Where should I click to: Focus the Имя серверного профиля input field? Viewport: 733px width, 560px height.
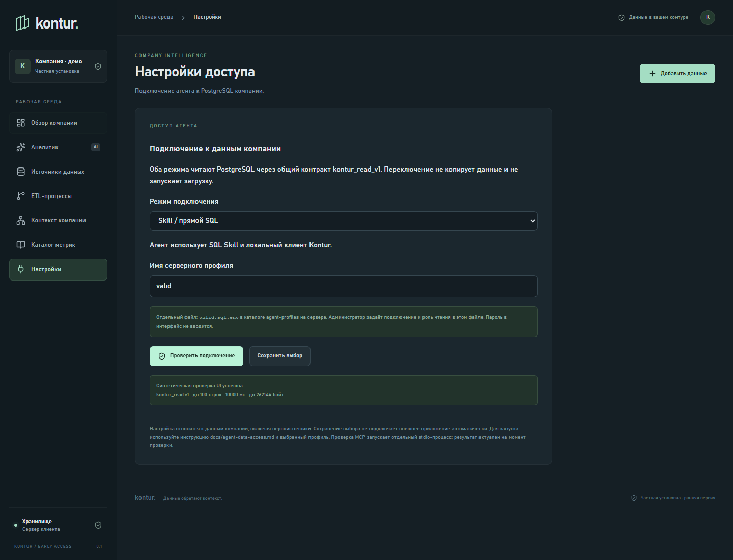344,286
